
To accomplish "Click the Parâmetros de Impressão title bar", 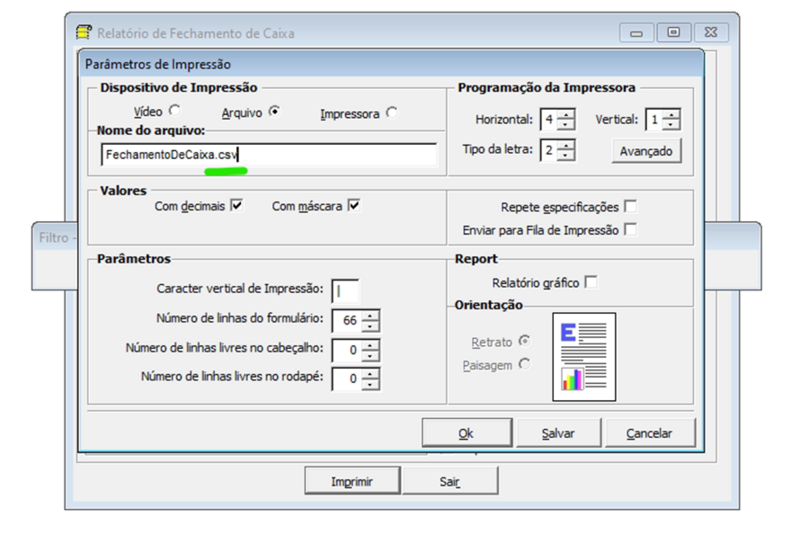I will click(x=391, y=64).
